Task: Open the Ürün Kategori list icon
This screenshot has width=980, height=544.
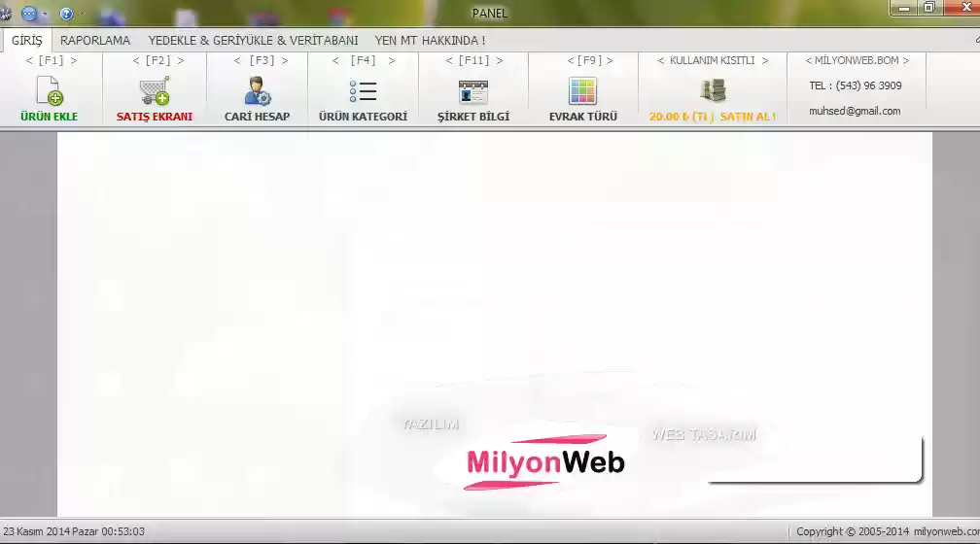Action: tap(363, 91)
